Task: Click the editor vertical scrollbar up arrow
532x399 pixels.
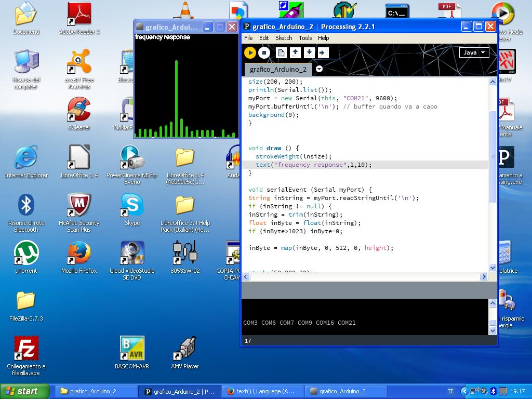Action: tap(493, 82)
